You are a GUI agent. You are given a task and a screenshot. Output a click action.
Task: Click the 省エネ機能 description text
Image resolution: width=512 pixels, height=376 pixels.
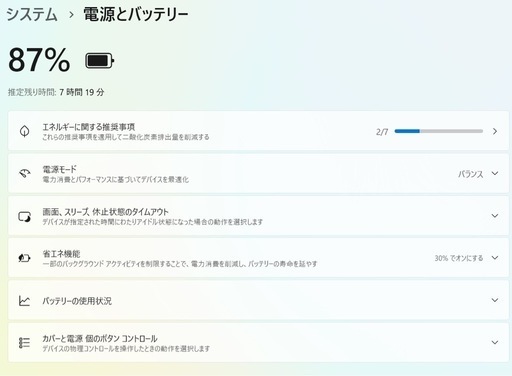click(x=180, y=264)
